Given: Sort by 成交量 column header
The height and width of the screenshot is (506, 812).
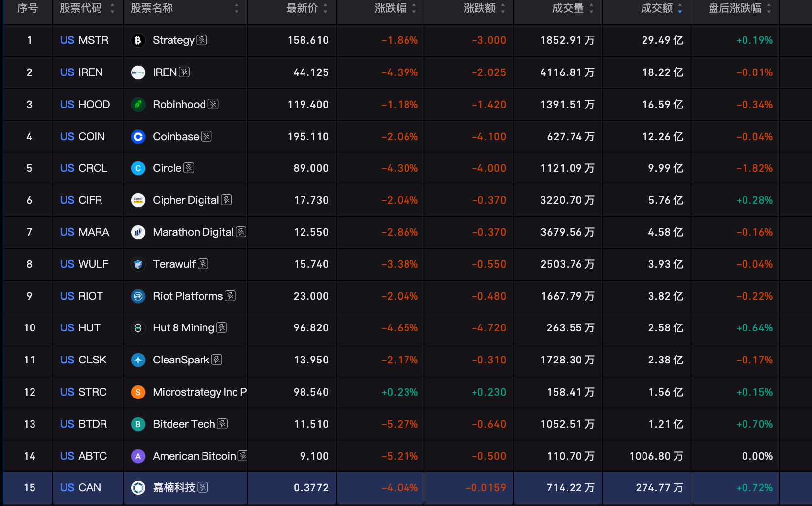Looking at the screenshot, I should coord(573,8).
